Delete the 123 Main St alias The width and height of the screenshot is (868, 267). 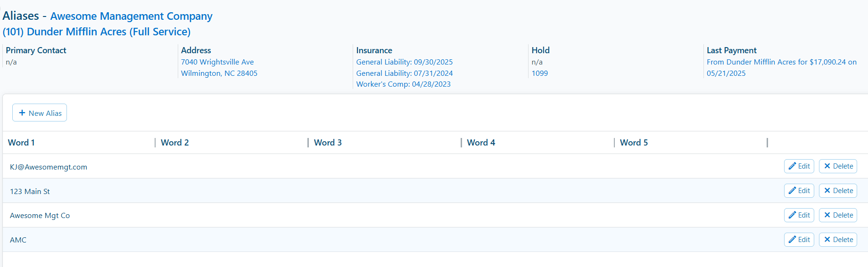(x=838, y=191)
